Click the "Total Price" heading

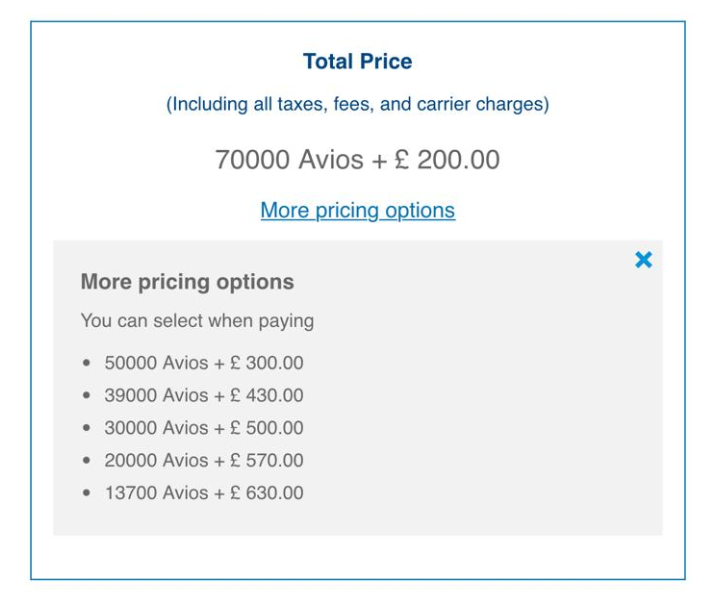tap(357, 62)
